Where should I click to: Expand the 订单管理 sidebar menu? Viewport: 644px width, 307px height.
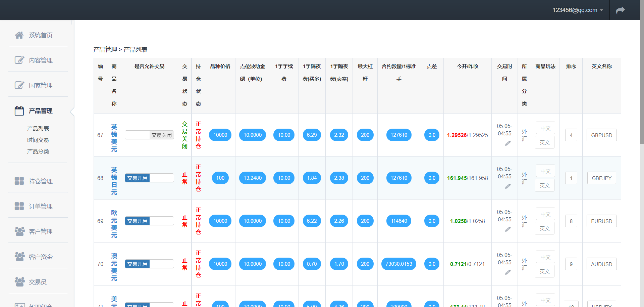40,206
